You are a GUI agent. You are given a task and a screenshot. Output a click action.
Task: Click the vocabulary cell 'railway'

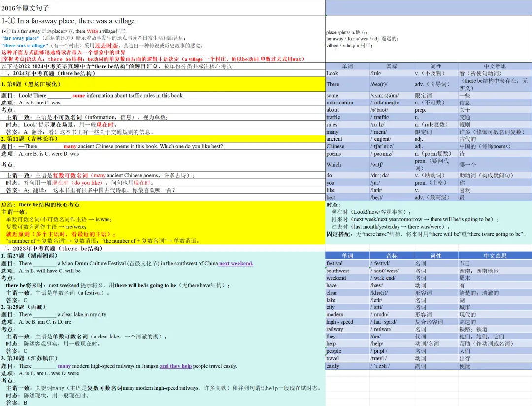point(347,329)
